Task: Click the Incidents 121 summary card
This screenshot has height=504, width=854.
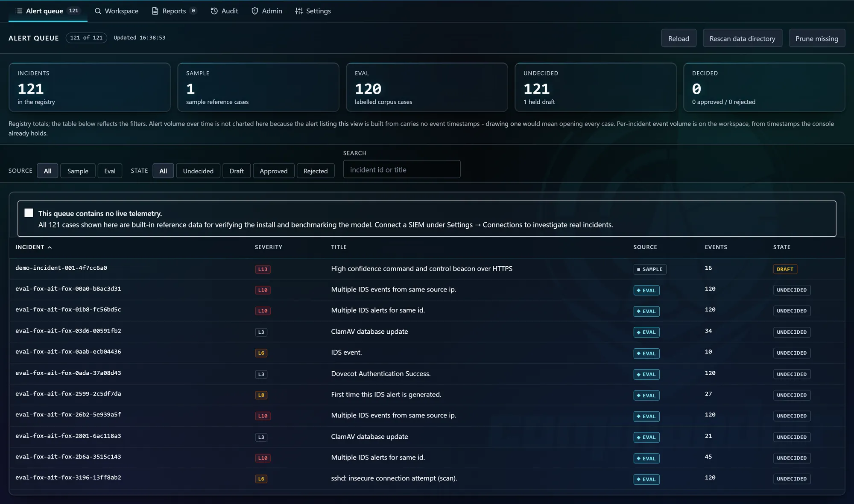Action: [x=90, y=87]
